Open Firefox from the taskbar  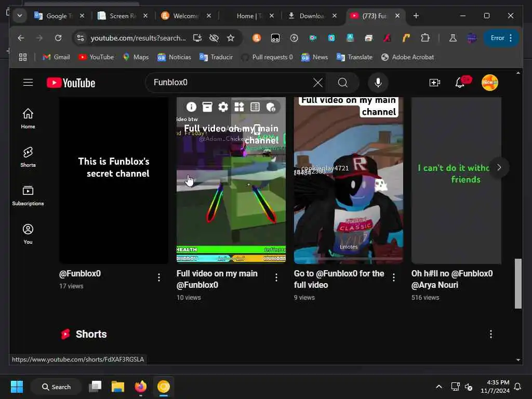click(140, 387)
